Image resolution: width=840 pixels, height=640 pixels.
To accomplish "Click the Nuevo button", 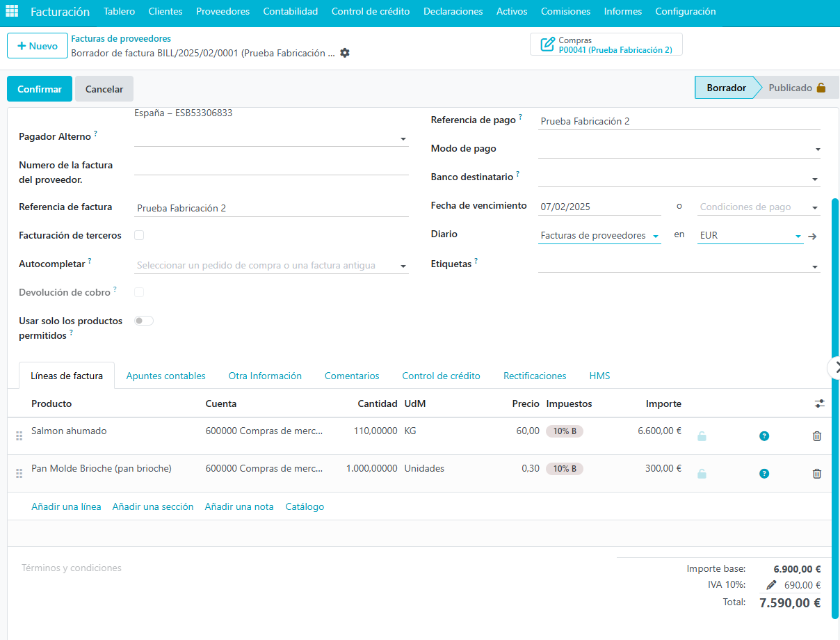I will [38, 46].
